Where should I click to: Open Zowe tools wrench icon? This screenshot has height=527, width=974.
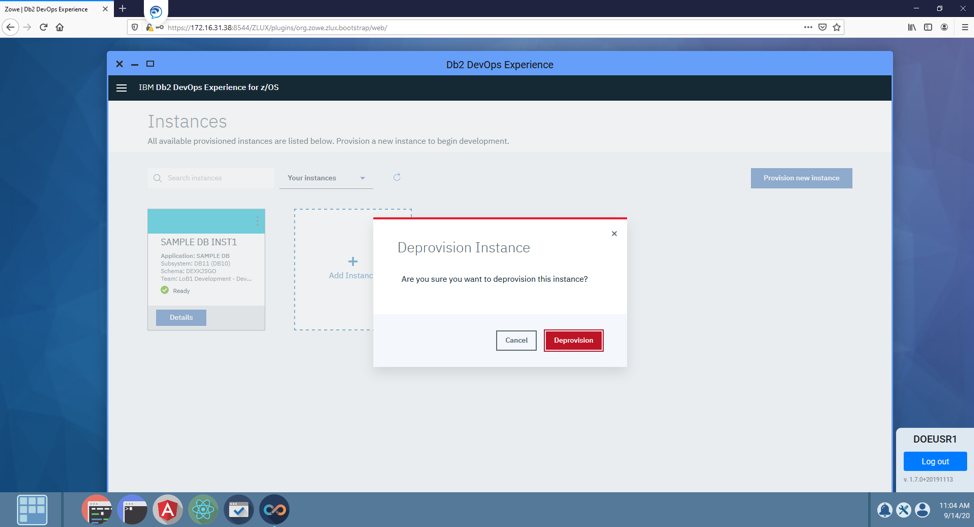coord(904,510)
